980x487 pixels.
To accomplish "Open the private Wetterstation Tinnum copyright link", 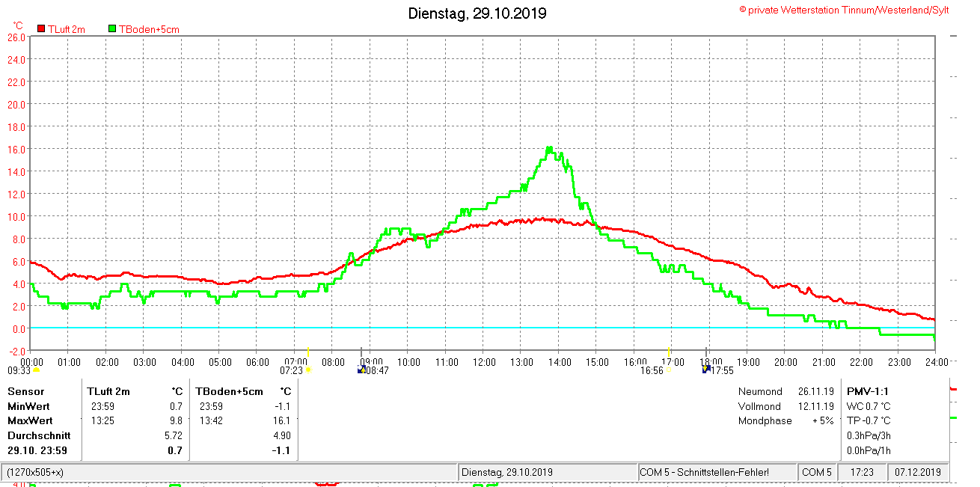I will [844, 10].
